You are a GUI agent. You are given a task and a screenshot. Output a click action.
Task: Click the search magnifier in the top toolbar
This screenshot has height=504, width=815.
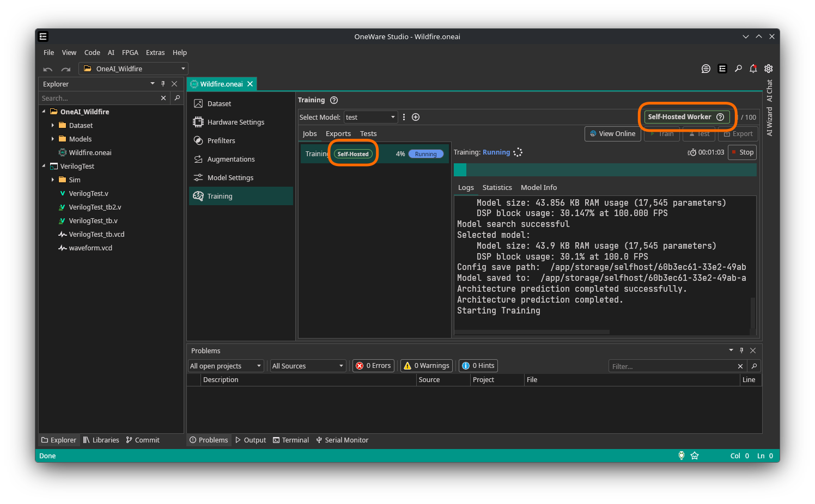(738, 69)
